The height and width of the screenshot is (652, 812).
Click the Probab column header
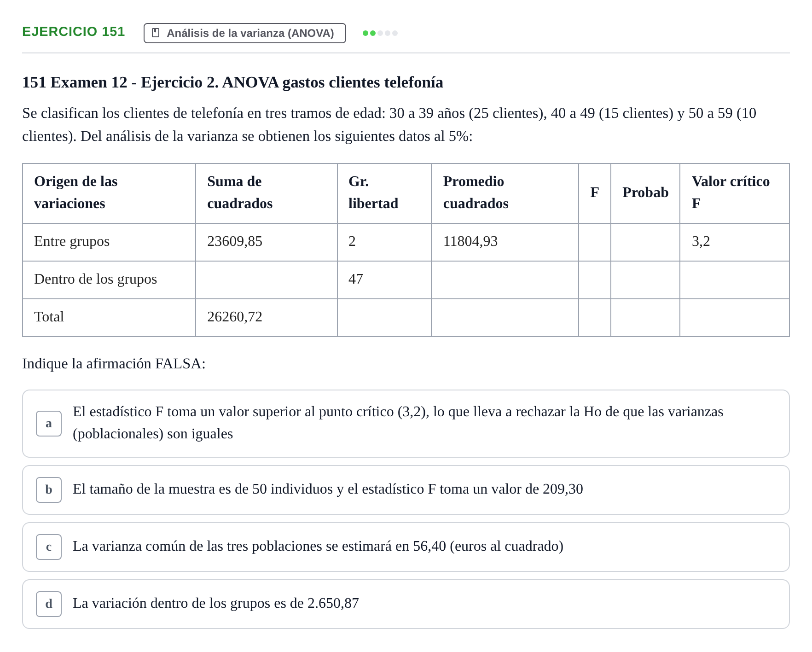pos(645,192)
